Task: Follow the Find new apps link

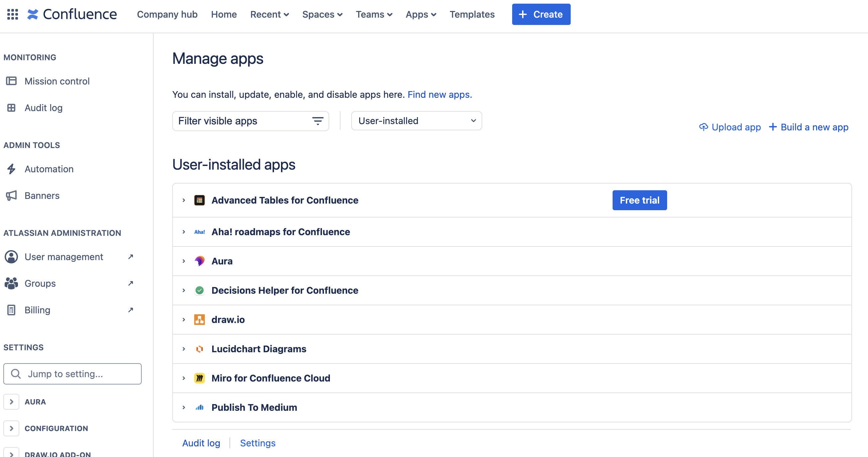Action: coord(440,94)
